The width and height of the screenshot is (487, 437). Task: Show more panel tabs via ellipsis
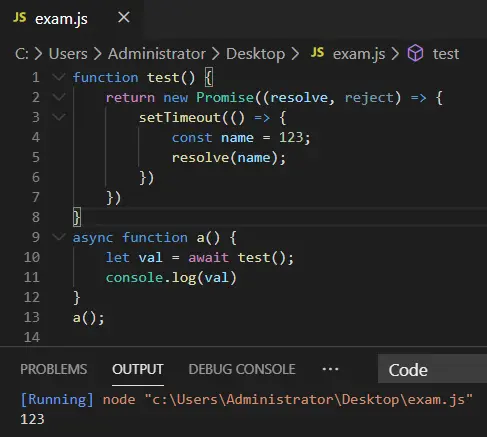pos(330,369)
